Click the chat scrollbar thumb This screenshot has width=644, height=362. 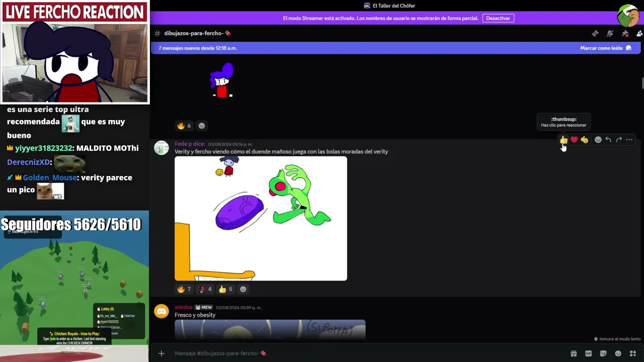click(642, 83)
